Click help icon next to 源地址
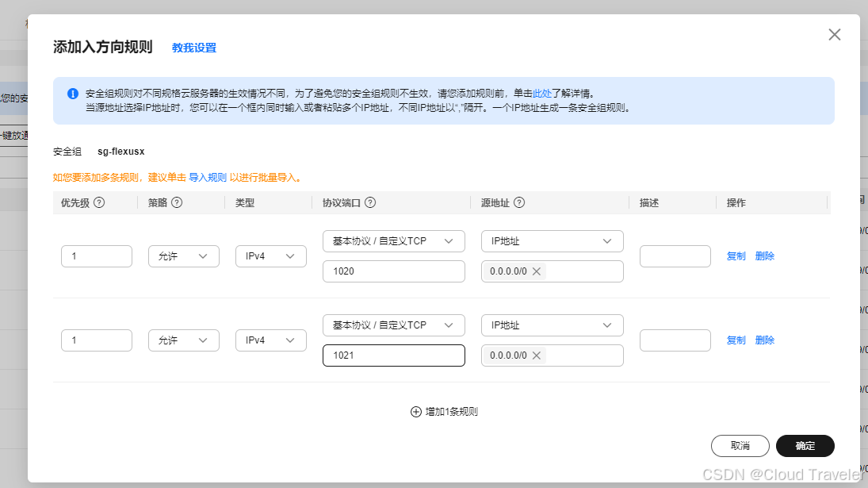 tap(519, 202)
